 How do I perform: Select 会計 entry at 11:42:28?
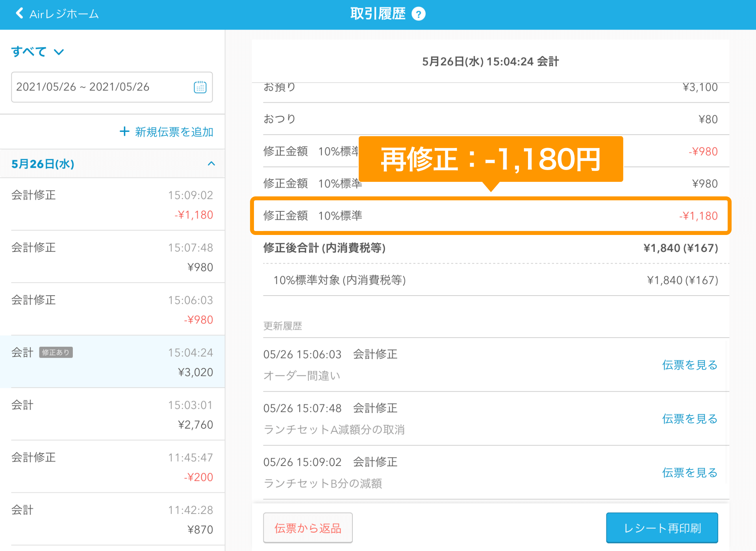tap(112, 519)
